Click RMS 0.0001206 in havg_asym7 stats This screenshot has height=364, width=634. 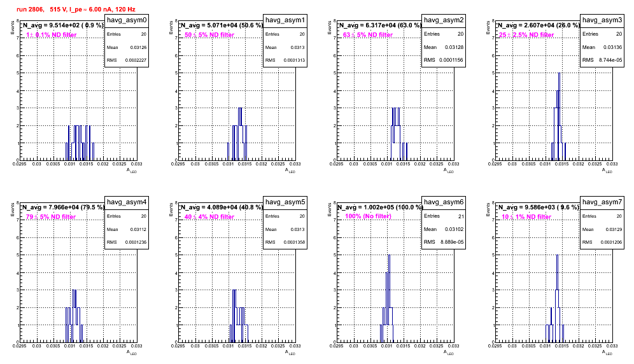click(602, 242)
